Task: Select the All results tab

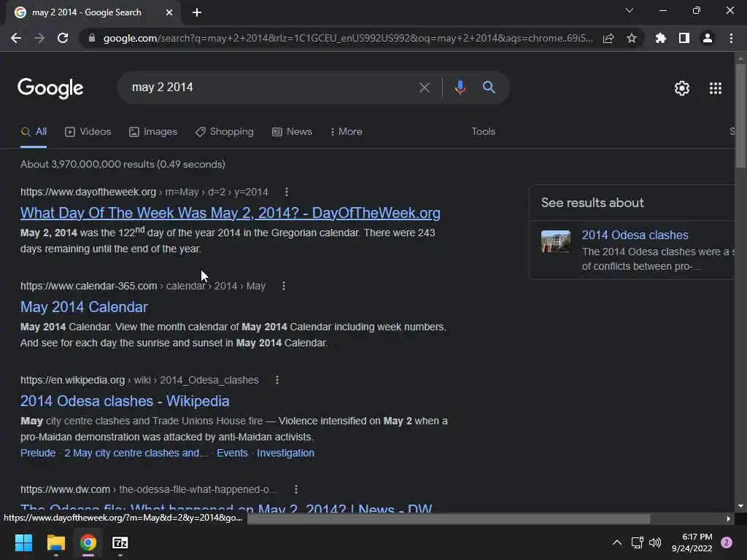Action: tap(34, 132)
